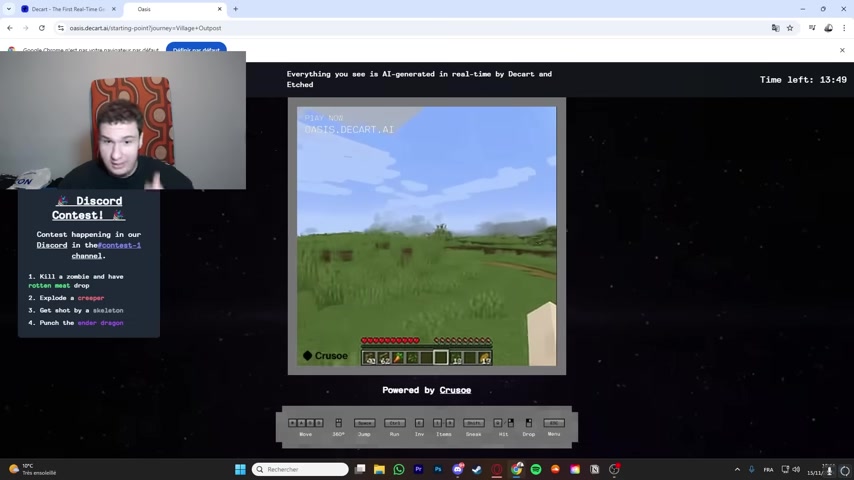Open the media controls icon in toolbar
This screenshot has height=480, width=854.
(812, 28)
